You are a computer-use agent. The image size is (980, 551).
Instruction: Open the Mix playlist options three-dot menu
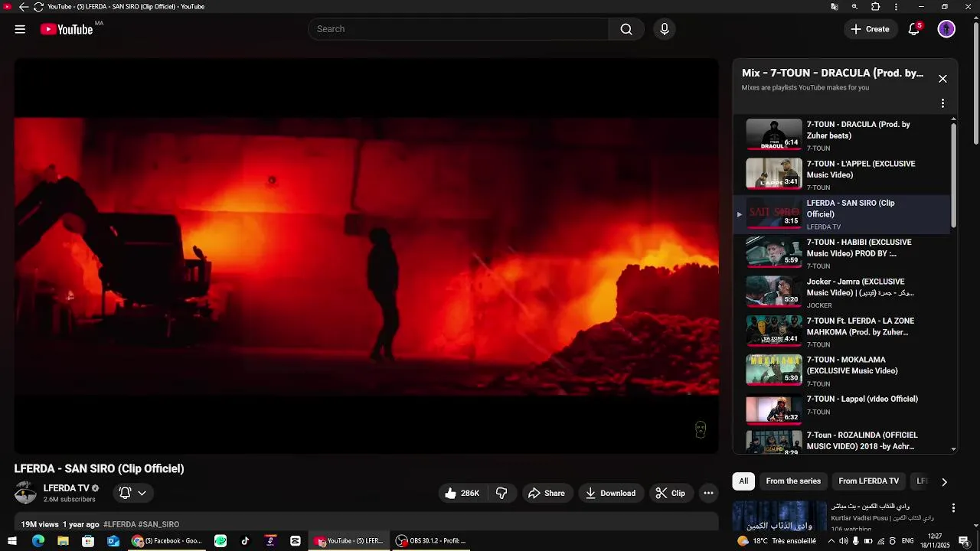(x=942, y=103)
